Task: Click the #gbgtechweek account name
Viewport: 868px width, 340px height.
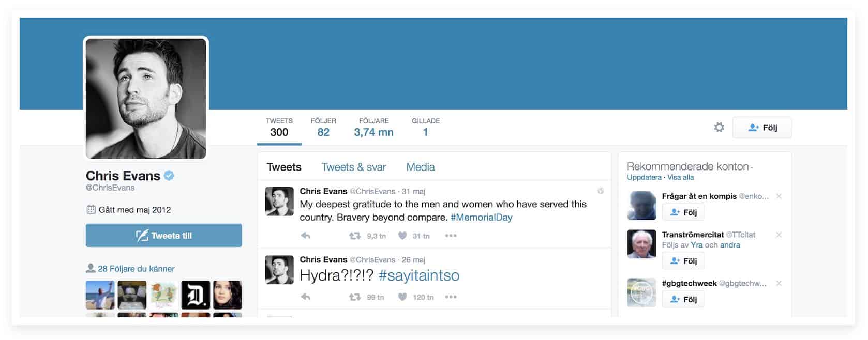Action: point(690,283)
